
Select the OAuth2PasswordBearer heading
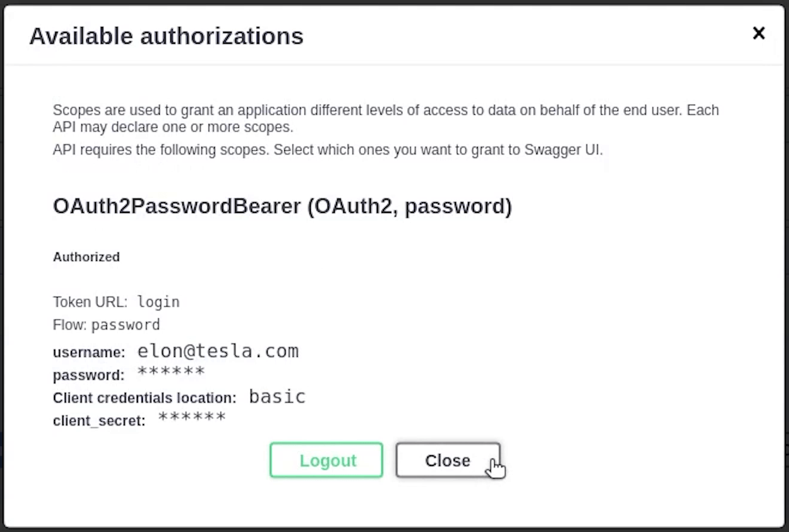tap(282, 206)
